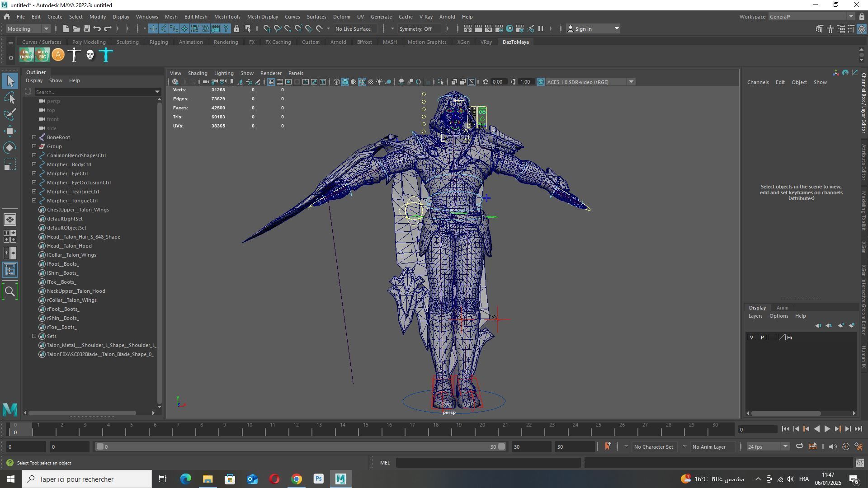The height and width of the screenshot is (488, 868).
Task: Toggle the P playback box in layer
Action: 762,338
